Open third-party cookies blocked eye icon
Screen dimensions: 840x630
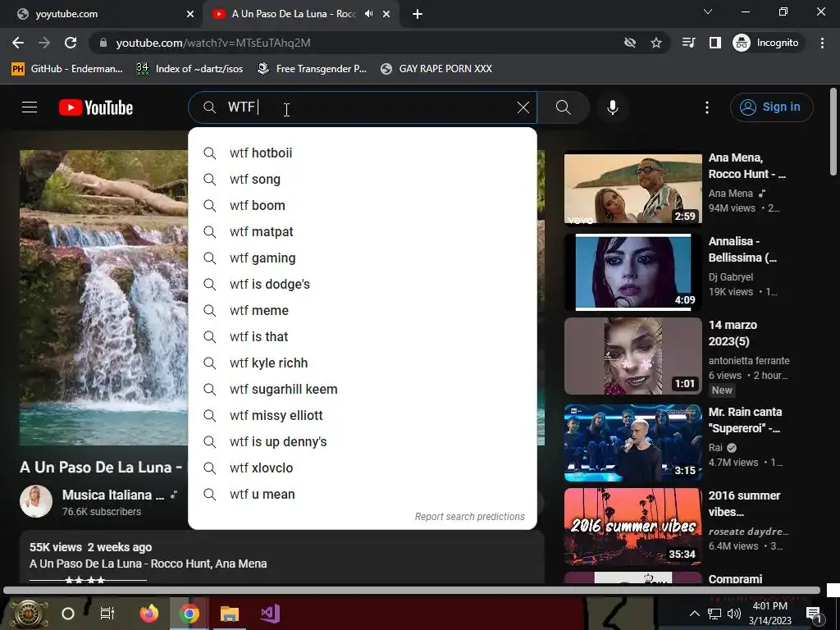point(630,43)
